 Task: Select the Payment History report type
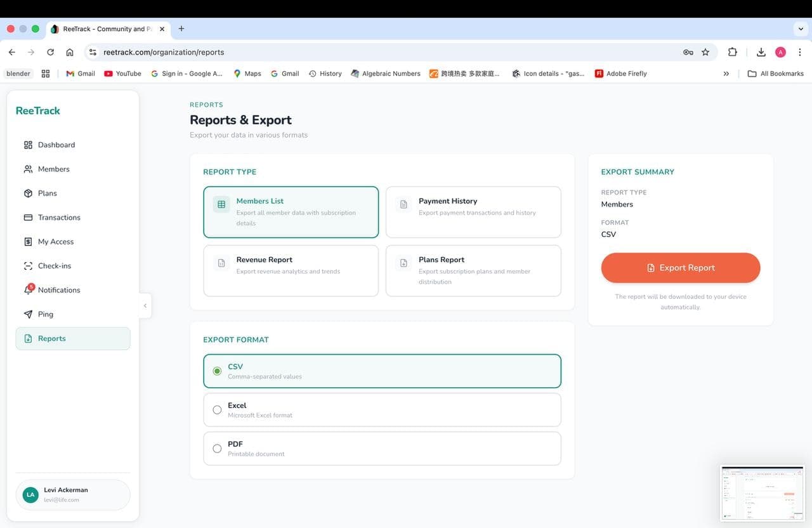pos(473,211)
